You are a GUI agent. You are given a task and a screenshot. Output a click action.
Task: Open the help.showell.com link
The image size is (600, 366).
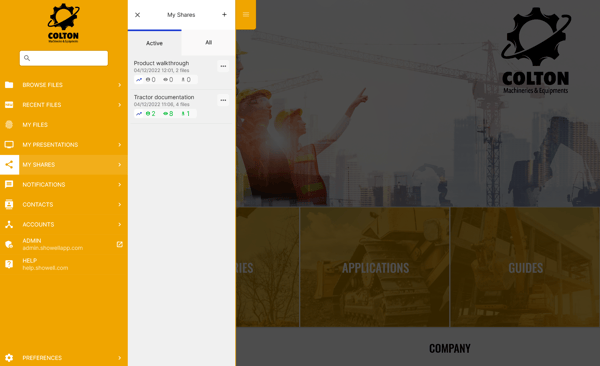pos(45,268)
